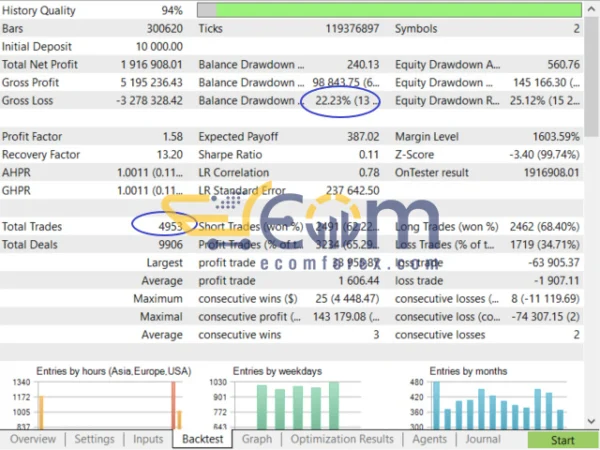Open the Optimization Results tab
The width and height of the screenshot is (600, 450).
coord(342,439)
